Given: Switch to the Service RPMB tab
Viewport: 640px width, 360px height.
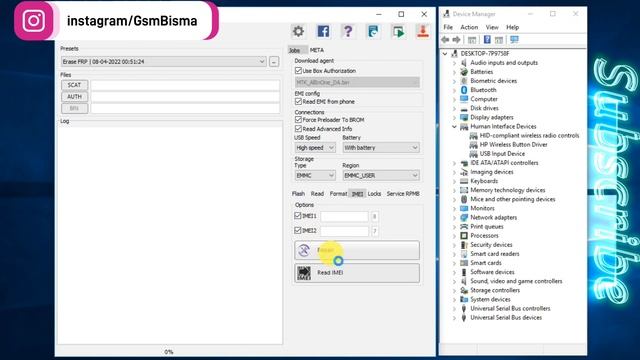Looking at the screenshot, I should click(403, 194).
